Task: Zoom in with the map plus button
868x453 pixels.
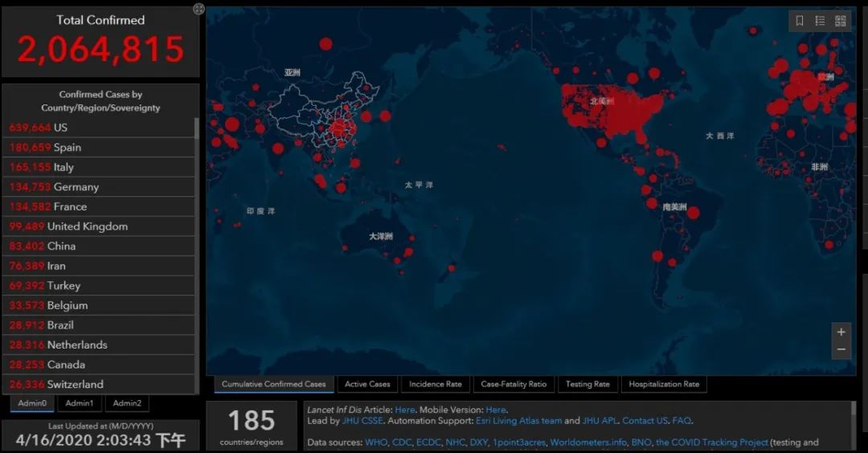Action: coord(841,332)
